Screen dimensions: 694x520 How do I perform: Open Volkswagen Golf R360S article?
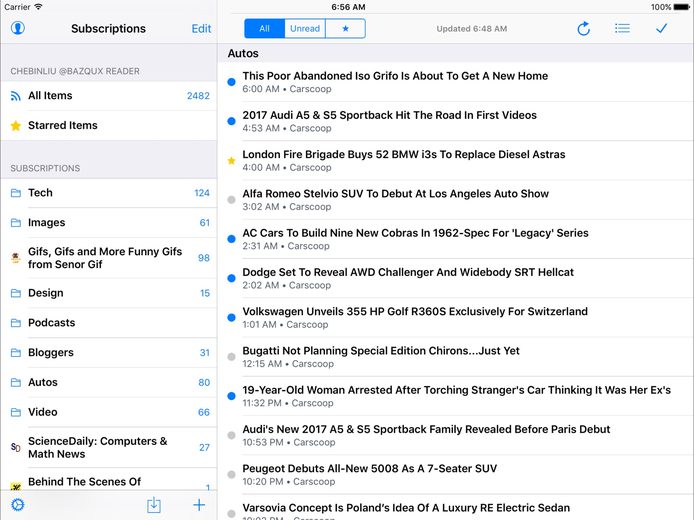pyautogui.click(x=456, y=318)
